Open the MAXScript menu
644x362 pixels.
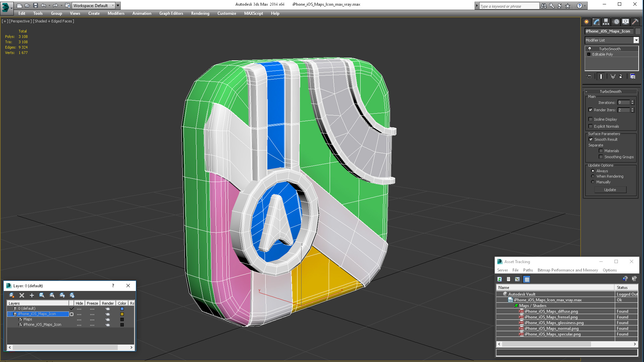click(254, 13)
